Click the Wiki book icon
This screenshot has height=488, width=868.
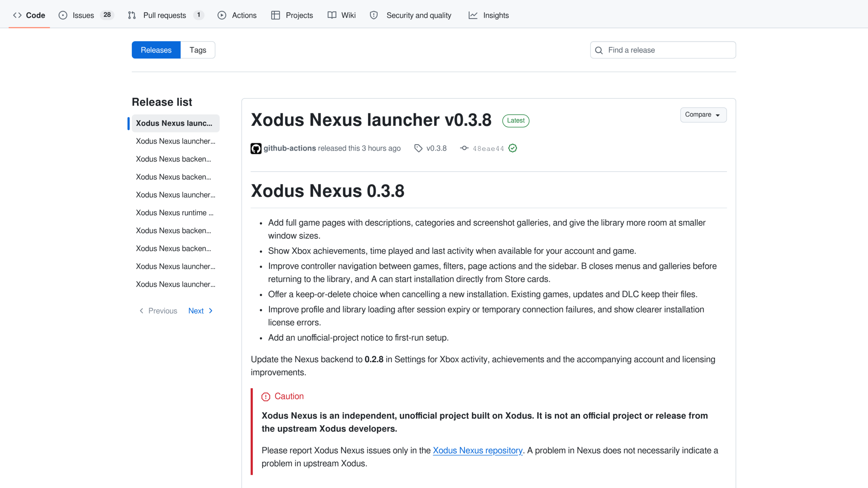pyautogui.click(x=332, y=15)
